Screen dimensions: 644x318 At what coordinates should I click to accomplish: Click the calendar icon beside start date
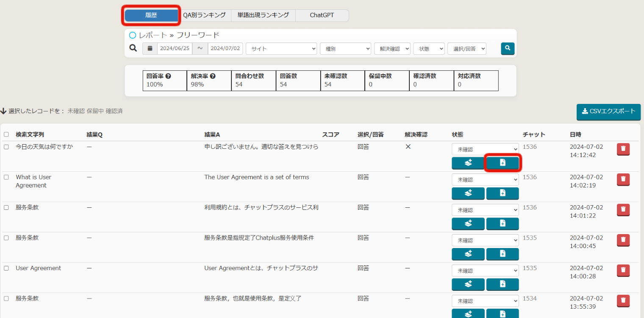click(150, 48)
